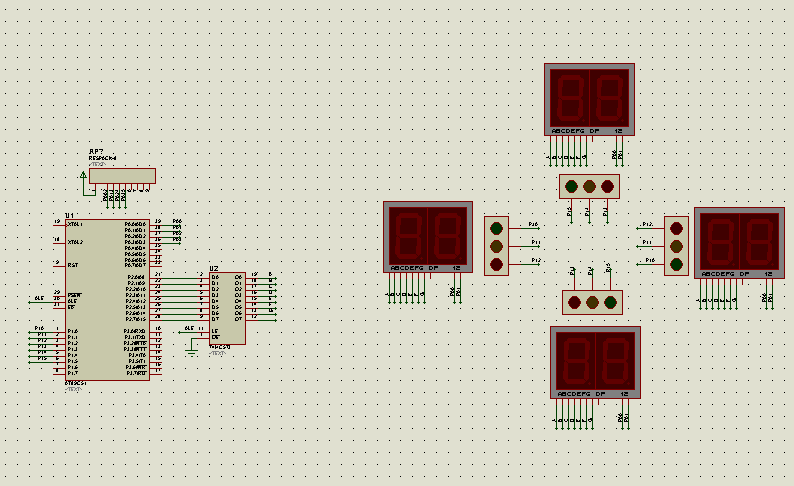Click green lamp of the top traffic light
The height and width of the screenshot is (486, 794).
pyautogui.click(x=571, y=186)
